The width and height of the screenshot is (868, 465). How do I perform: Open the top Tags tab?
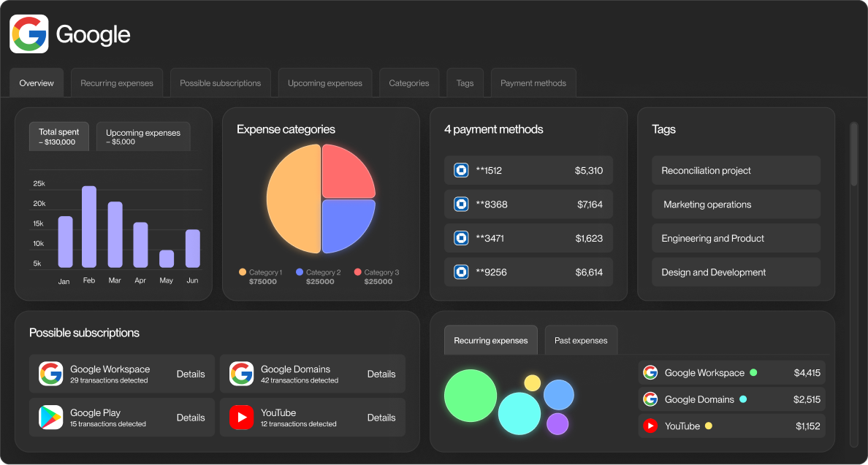[465, 83]
